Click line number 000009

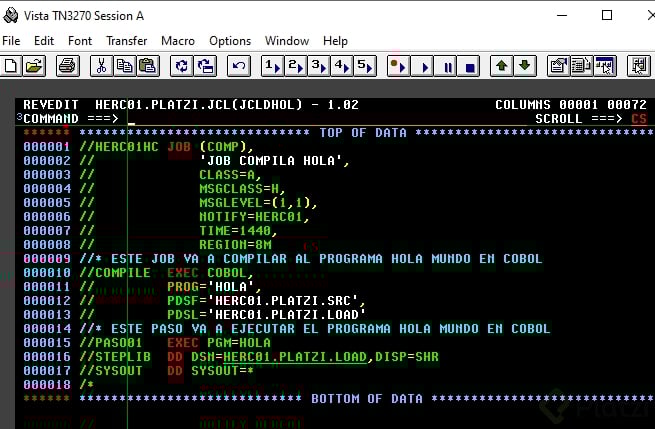[47, 259]
